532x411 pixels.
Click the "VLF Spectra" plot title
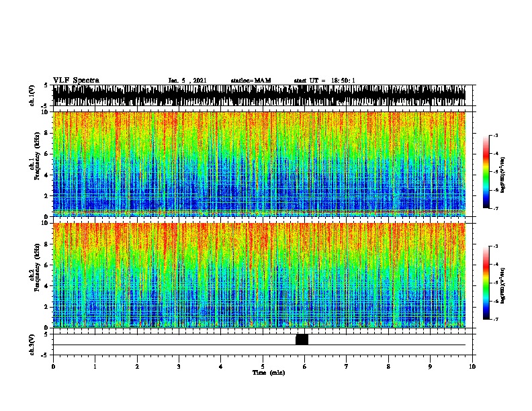tap(76, 81)
